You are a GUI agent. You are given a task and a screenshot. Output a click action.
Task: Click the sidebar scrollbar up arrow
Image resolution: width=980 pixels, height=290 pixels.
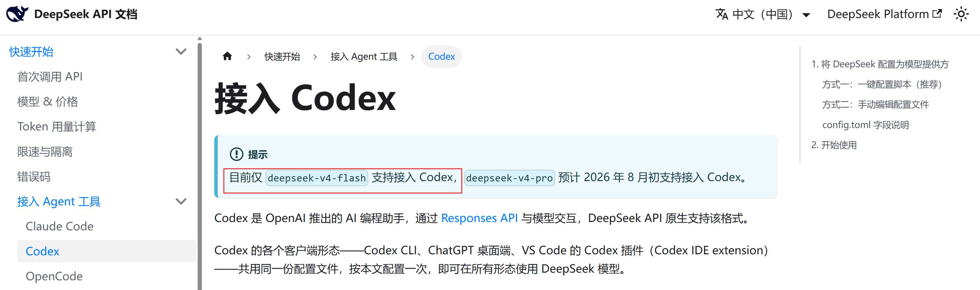[x=200, y=39]
